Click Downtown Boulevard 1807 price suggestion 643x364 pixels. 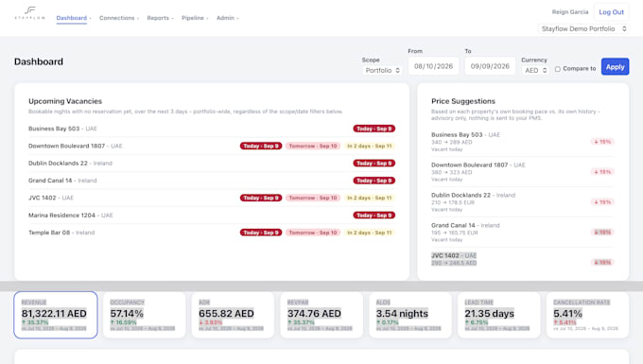(522, 172)
